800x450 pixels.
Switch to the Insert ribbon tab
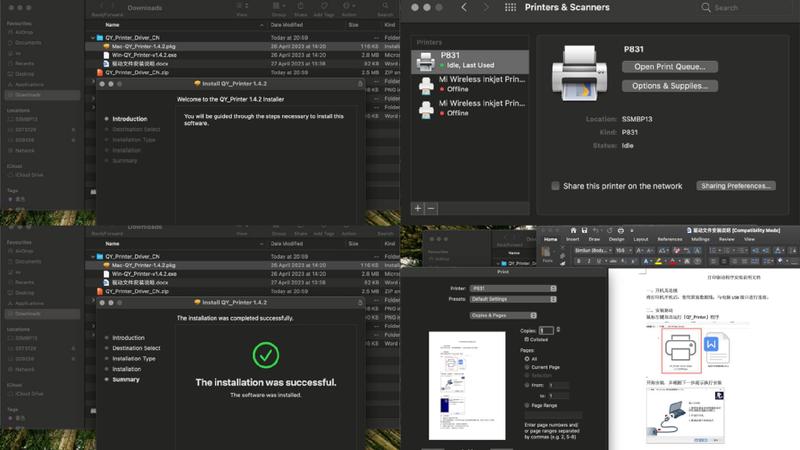[x=573, y=239]
